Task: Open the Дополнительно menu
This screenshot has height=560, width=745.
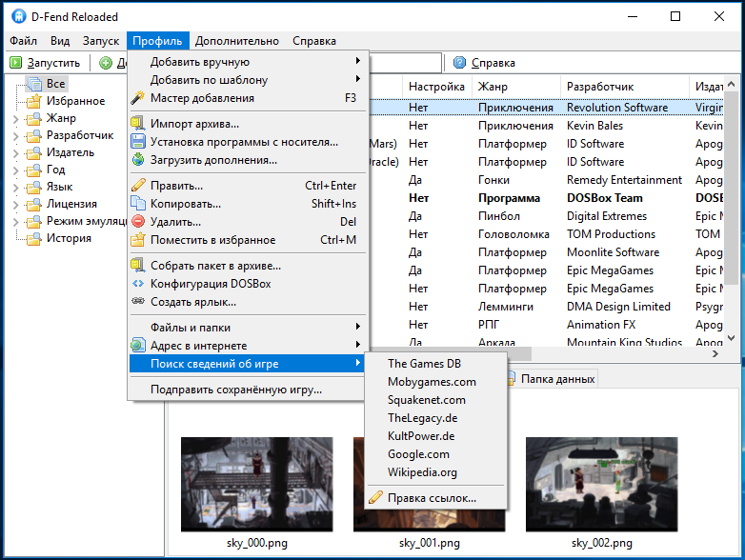Action: (x=236, y=41)
